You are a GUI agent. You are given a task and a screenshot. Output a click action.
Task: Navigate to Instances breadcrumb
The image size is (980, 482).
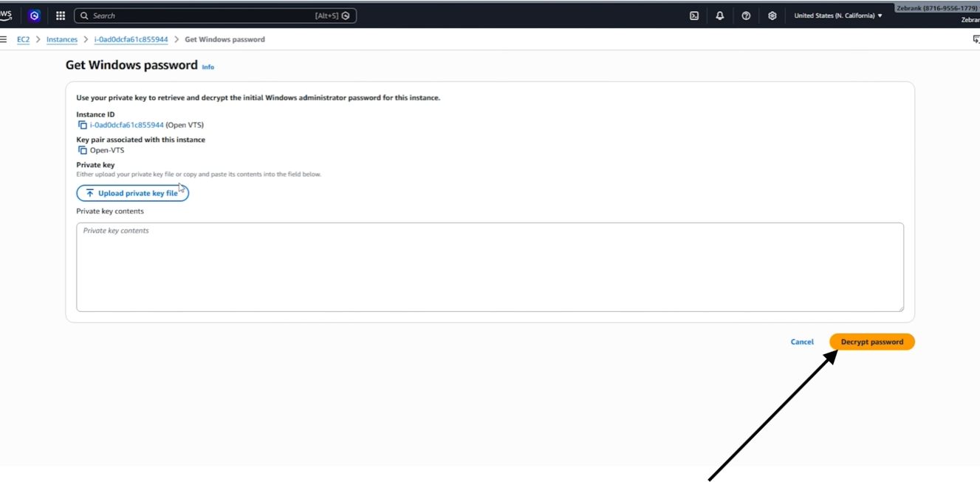click(62, 39)
